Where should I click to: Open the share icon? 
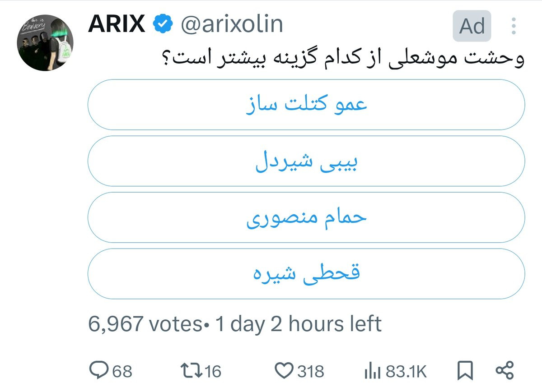click(x=505, y=371)
